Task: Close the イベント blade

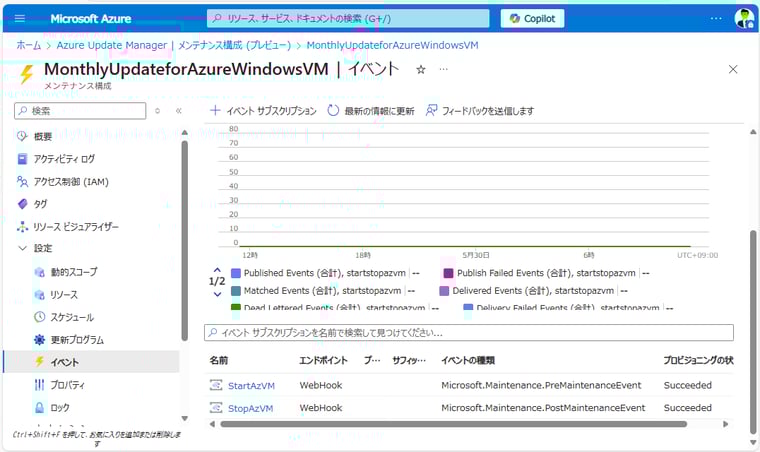Action: [x=733, y=69]
